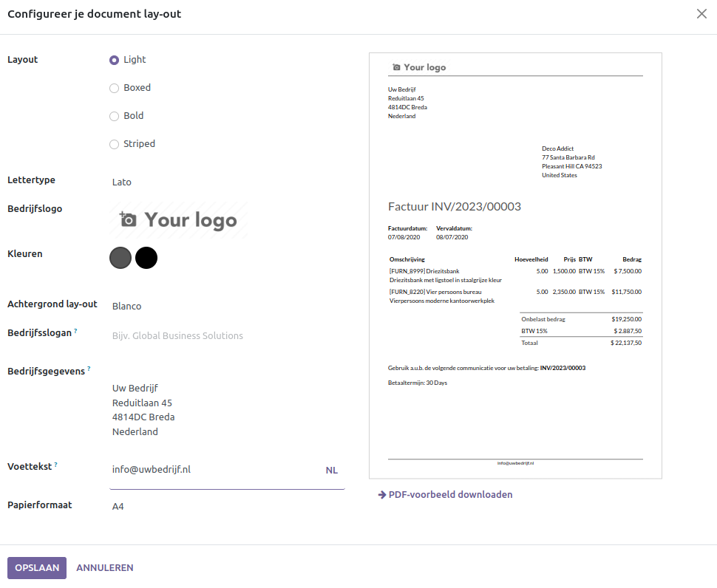Close the document layout dialog

point(701,14)
